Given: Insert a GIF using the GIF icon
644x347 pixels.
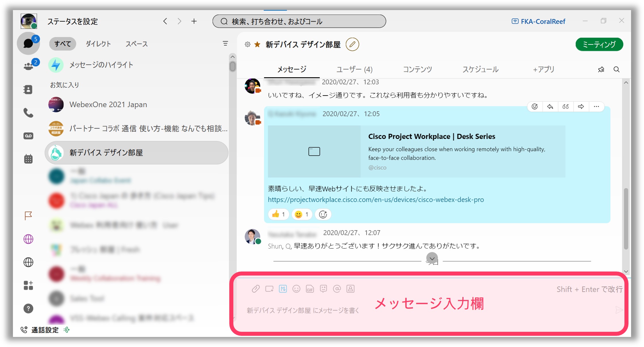Looking at the screenshot, I should [x=310, y=289].
